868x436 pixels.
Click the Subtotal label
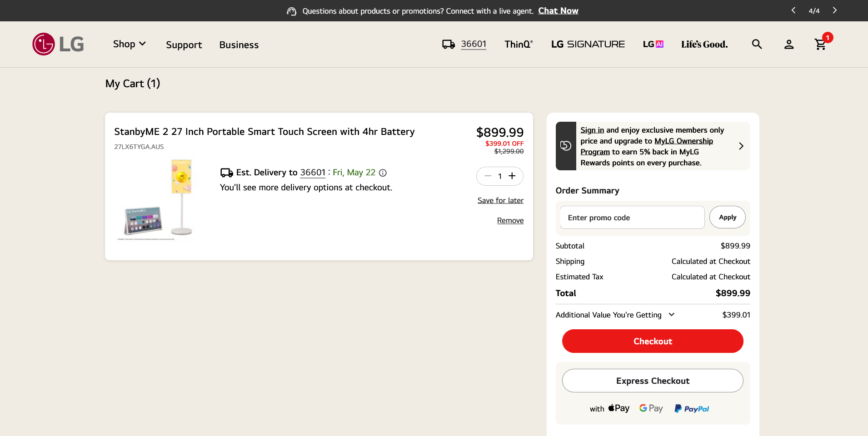click(x=570, y=246)
